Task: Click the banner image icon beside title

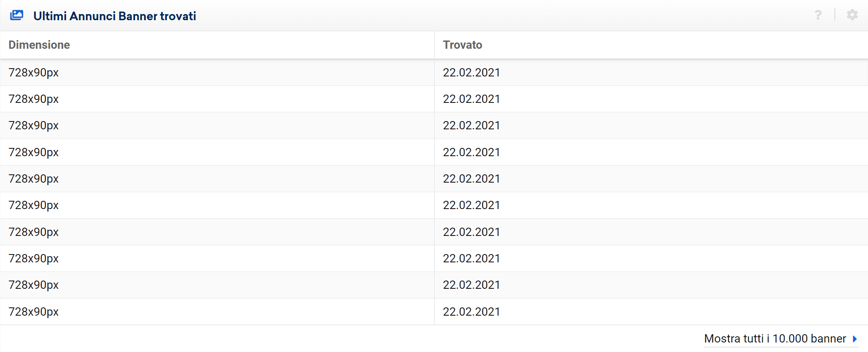Action: (17, 15)
